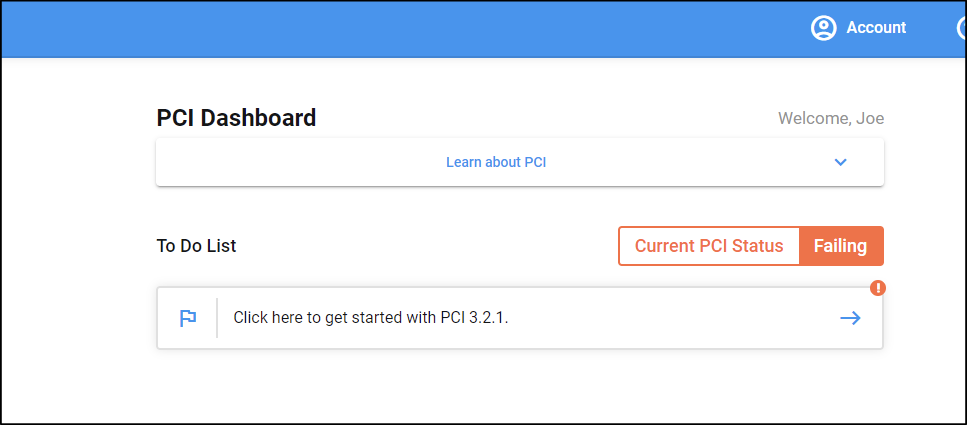
Task: Open the Account menu label
Action: point(876,28)
